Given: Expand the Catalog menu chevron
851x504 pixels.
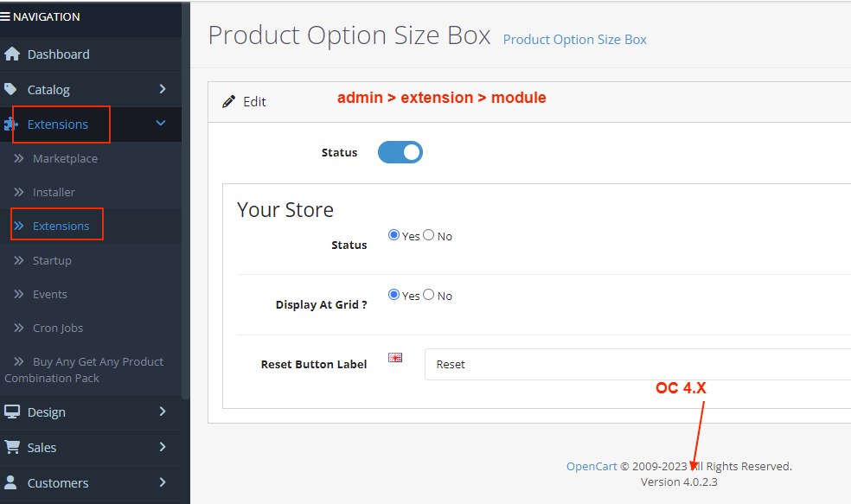Looking at the screenshot, I should click(162, 89).
